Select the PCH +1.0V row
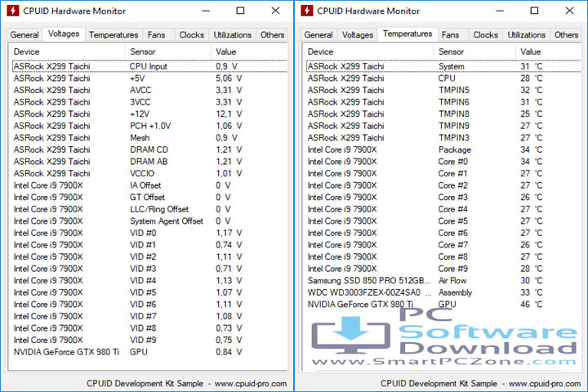588x392 pixels. (x=149, y=126)
